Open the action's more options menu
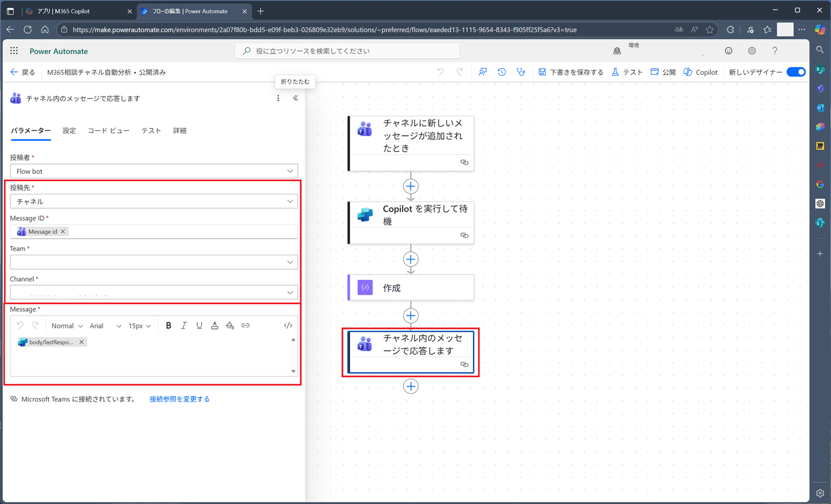 tap(278, 98)
